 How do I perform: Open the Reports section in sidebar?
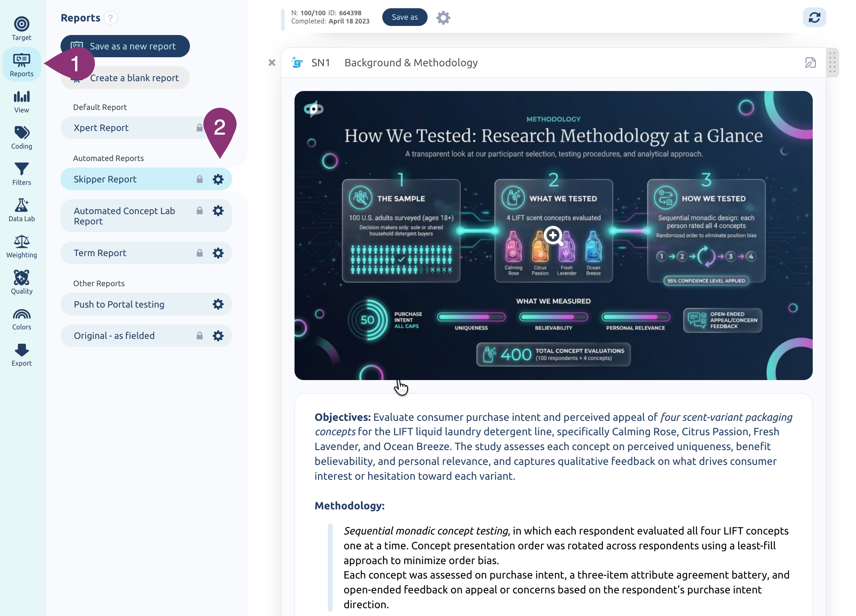point(21,65)
